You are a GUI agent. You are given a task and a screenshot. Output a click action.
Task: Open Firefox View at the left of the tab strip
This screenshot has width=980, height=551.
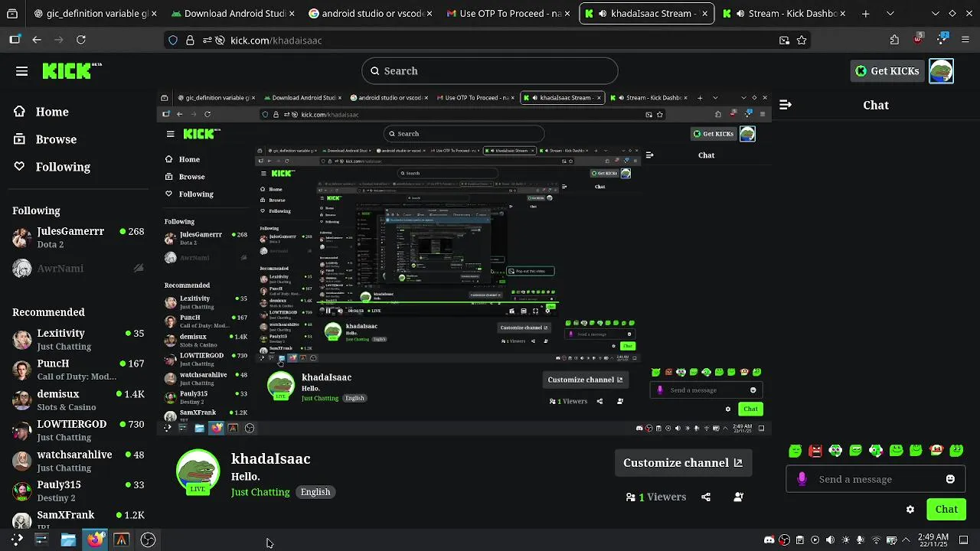click(x=12, y=14)
